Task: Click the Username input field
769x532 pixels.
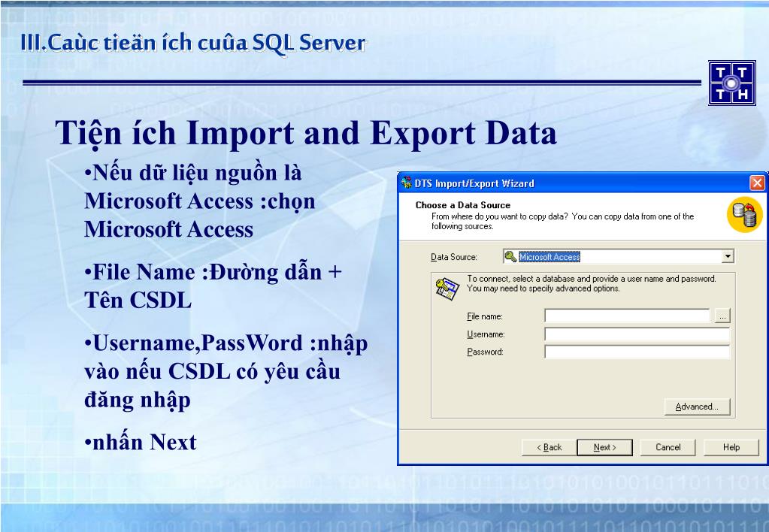Action: coord(637,334)
